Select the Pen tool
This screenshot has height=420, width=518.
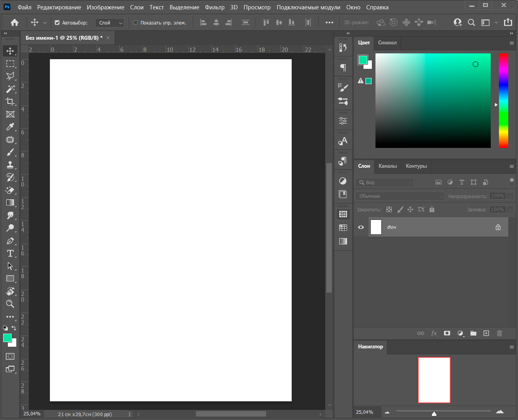pyautogui.click(x=10, y=241)
